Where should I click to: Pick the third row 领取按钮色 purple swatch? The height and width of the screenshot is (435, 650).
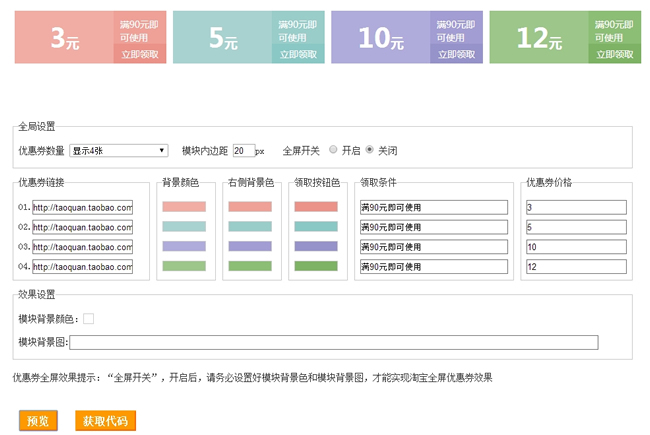point(315,246)
